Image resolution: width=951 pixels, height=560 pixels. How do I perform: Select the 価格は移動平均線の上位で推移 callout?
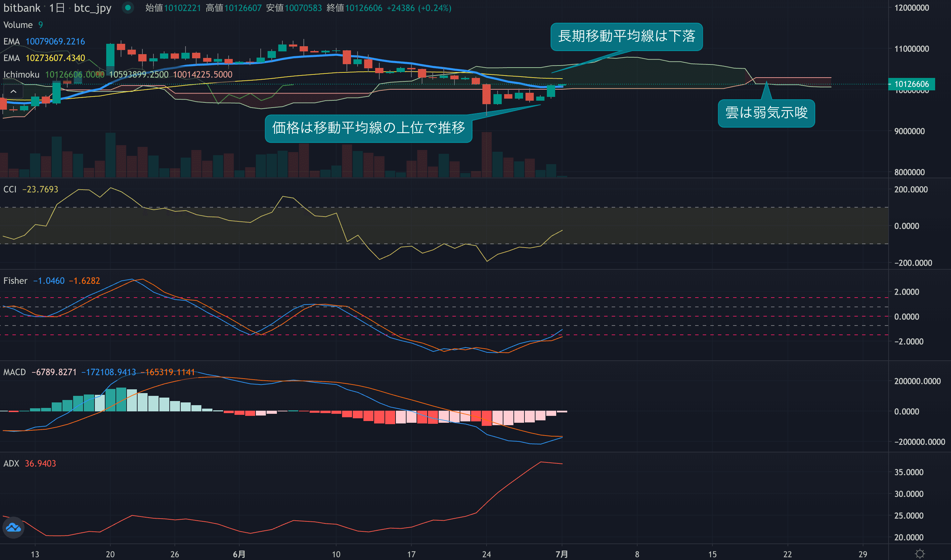coord(368,128)
